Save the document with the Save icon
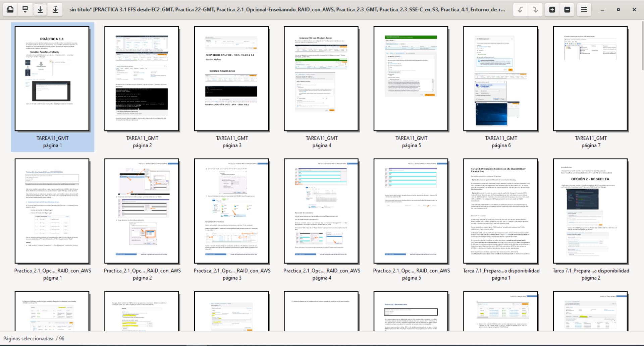The width and height of the screenshot is (644, 346). tap(40, 10)
